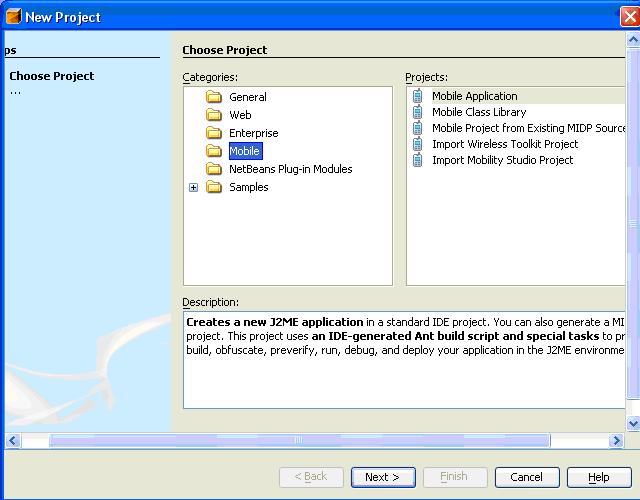
Task: Click the NetBeans Plug-in Modules folder icon
Action: click(213, 169)
